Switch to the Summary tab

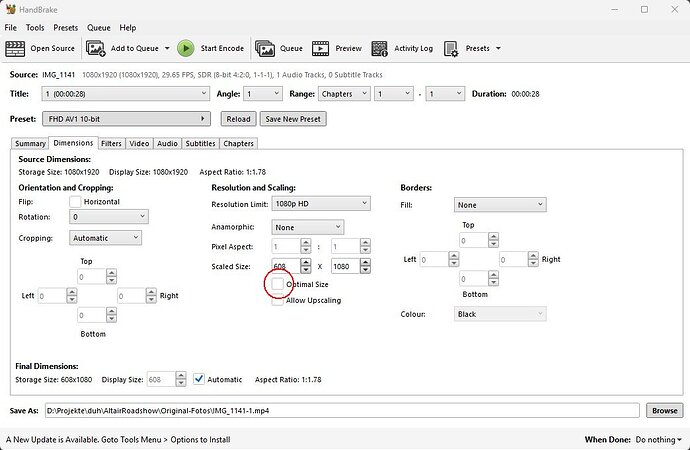(x=30, y=143)
